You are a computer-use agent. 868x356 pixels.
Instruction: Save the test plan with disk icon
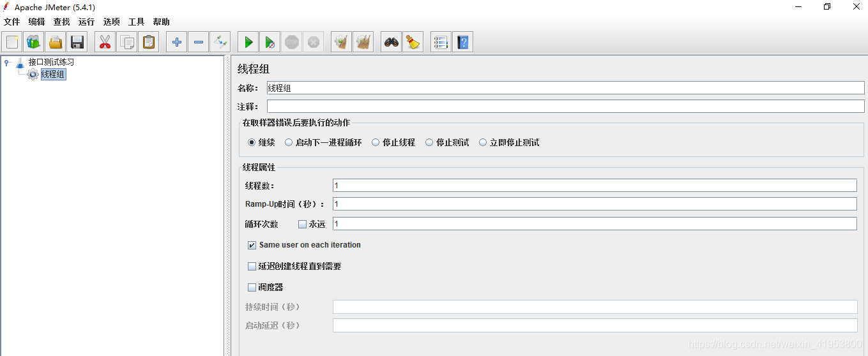(77, 42)
